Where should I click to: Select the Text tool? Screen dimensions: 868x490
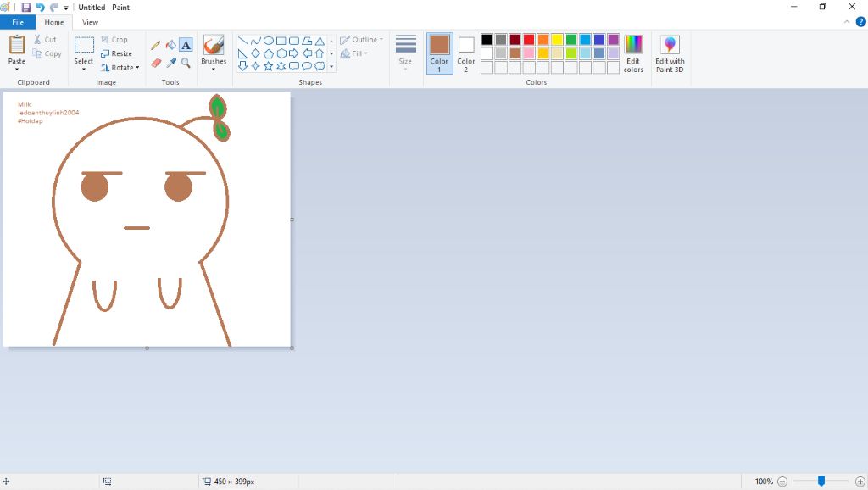click(x=186, y=46)
